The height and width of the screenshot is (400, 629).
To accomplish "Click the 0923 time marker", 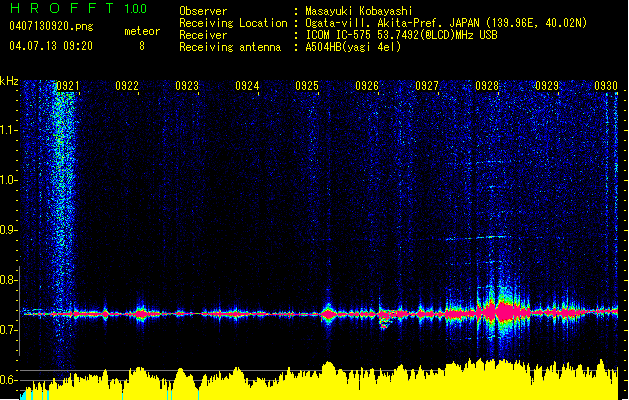I will pyautogui.click(x=187, y=86).
